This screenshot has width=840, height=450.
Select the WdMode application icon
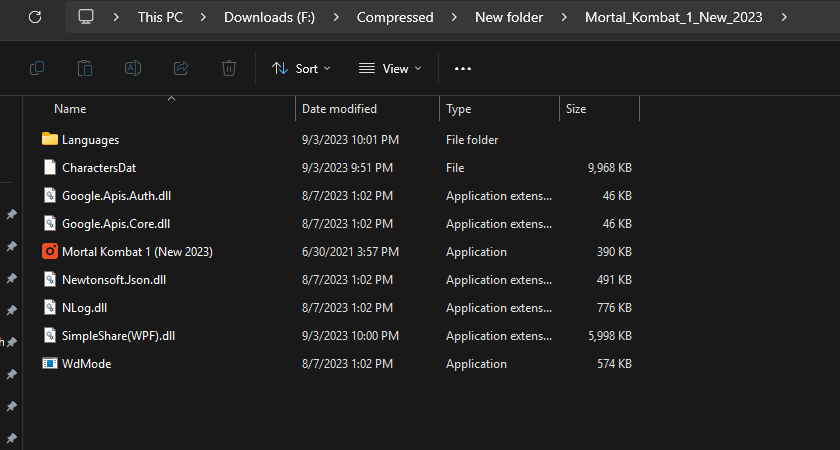(x=50, y=364)
